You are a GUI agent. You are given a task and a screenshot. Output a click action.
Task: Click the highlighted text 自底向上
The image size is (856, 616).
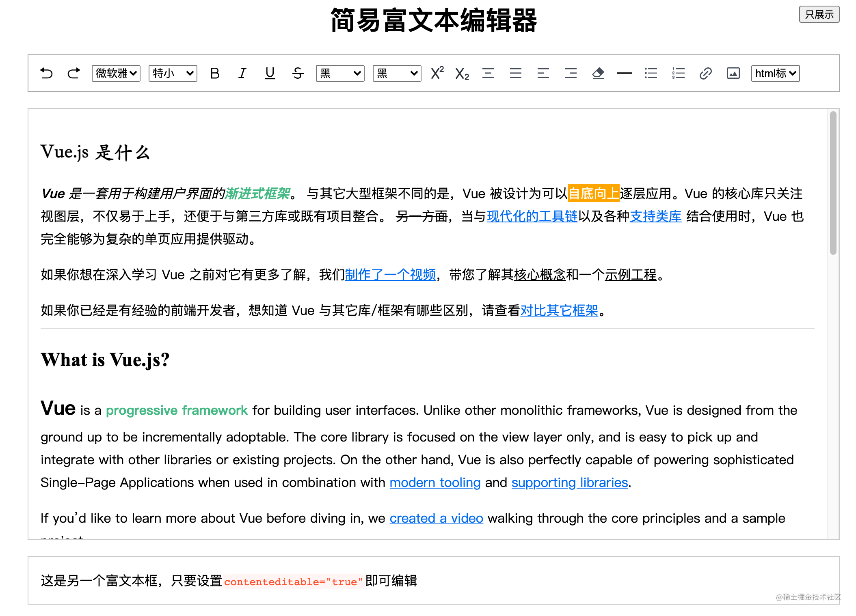click(593, 193)
